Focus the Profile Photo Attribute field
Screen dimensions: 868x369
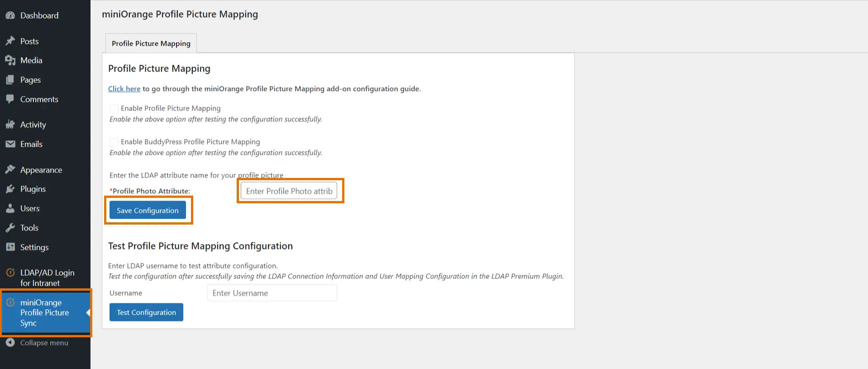click(x=289, y=191)
